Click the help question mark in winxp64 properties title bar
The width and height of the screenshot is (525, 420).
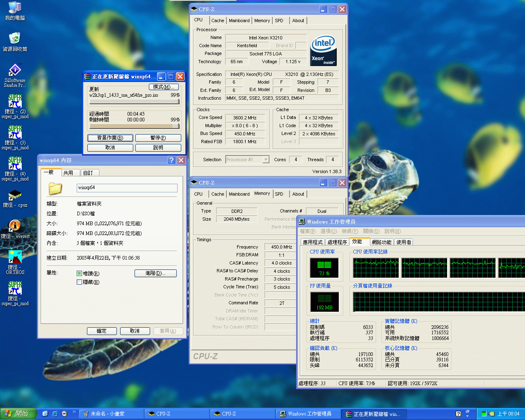(x=171, y=160)
